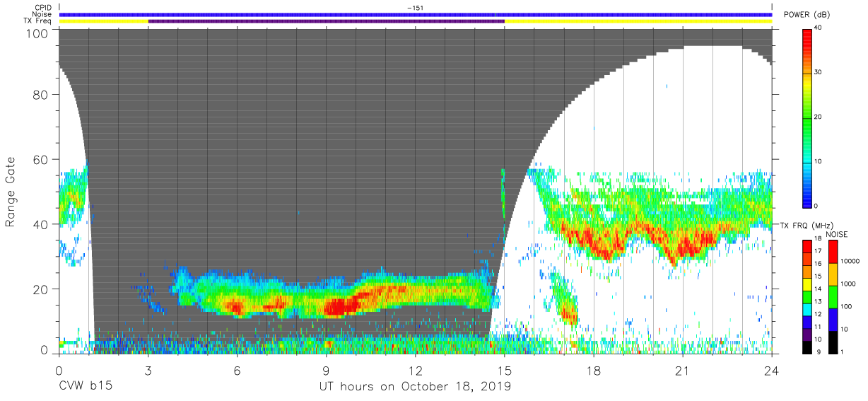The image size is (868, 401).
Task: Click the "POWER (dB)" label
Action: pos(807,15)
